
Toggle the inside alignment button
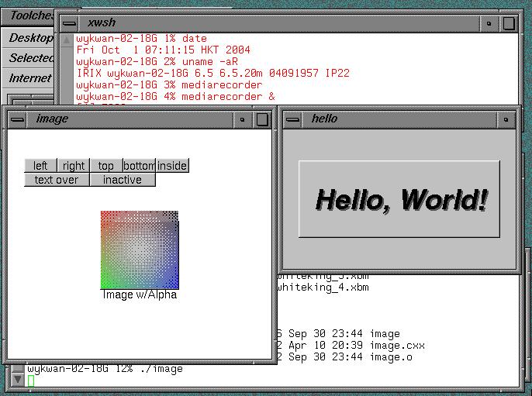pos(172,166)
